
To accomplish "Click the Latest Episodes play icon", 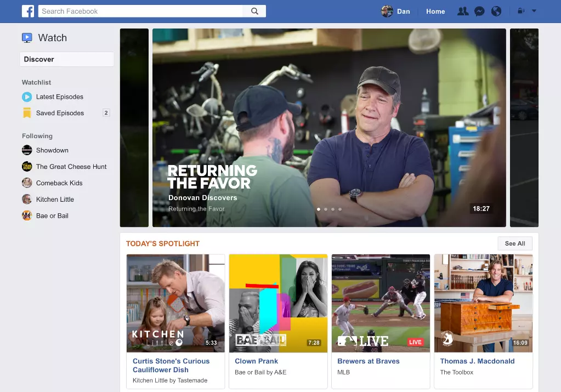I will 27,96.
